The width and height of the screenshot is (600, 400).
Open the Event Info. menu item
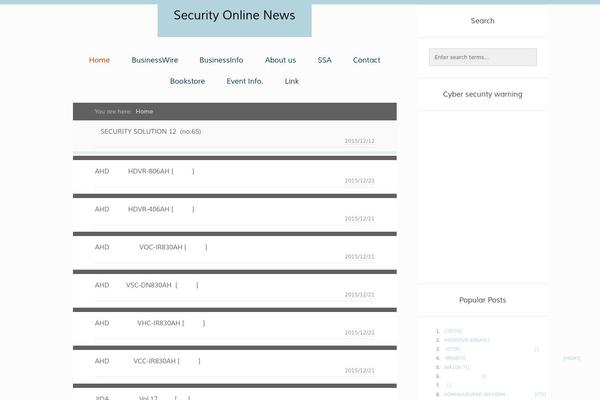[245, 81]
